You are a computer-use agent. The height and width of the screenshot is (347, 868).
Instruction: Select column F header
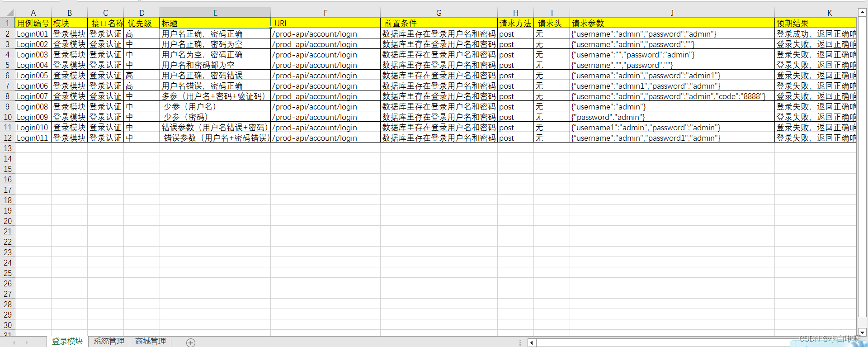coord(325,13)
